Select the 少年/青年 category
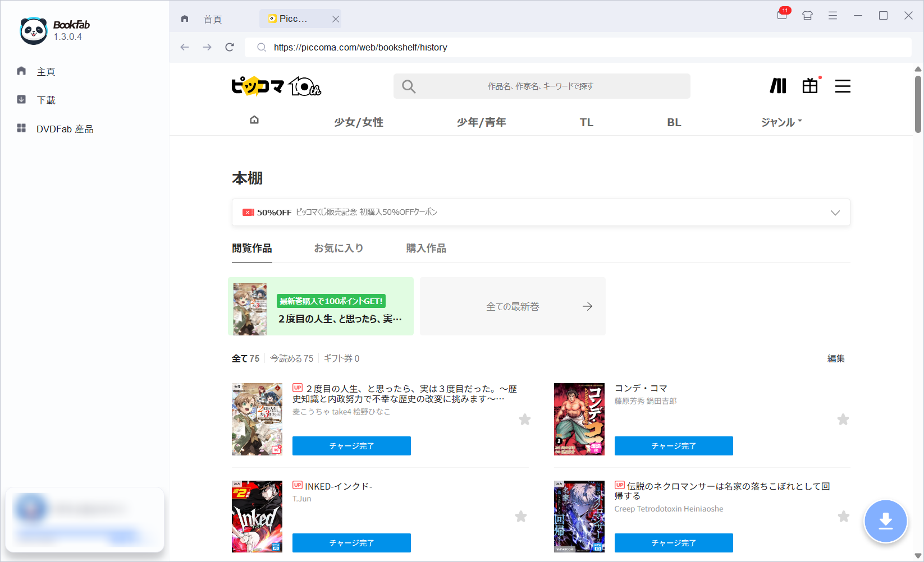The image size is (924, 562). [482, 122]
